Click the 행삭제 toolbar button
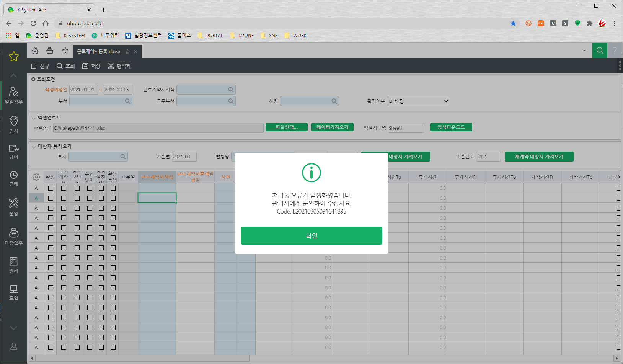Image resolution: width=623 pixels, height=364 pixels. (119, 66)
